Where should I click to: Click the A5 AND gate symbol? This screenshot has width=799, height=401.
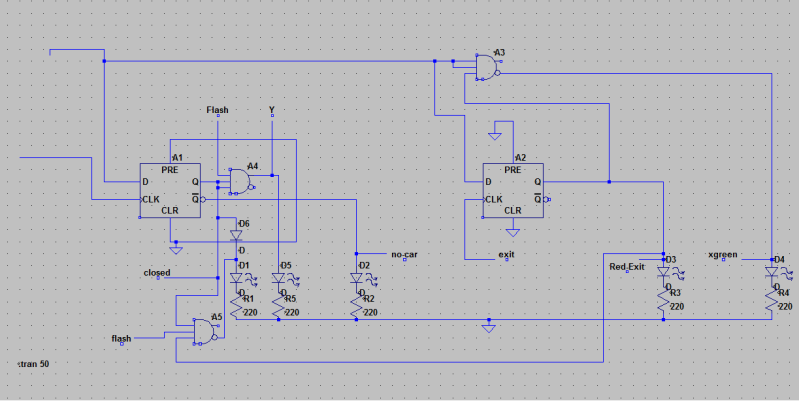click(205, 332)
